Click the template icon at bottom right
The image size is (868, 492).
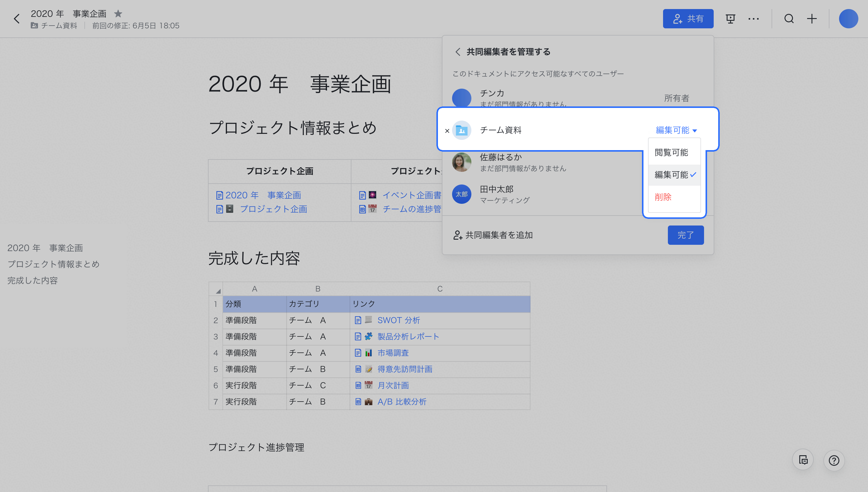click(x=803, y=459)
